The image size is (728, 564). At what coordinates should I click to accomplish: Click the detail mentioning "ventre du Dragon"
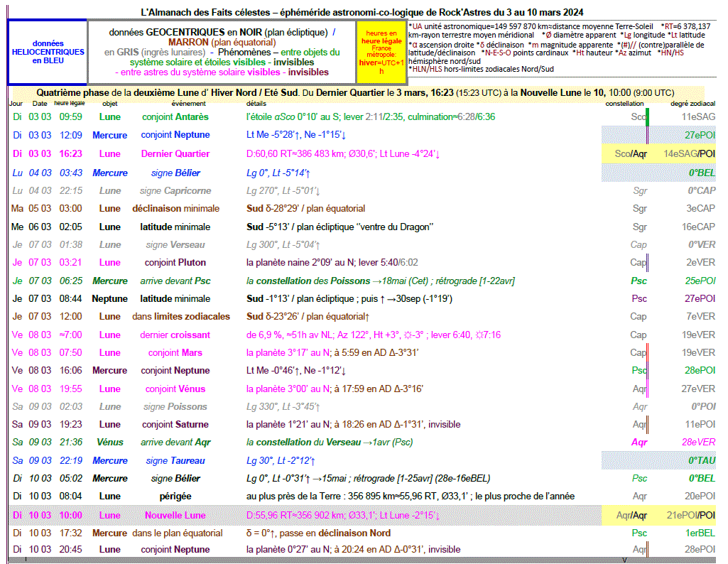click(x=340, y=227)
